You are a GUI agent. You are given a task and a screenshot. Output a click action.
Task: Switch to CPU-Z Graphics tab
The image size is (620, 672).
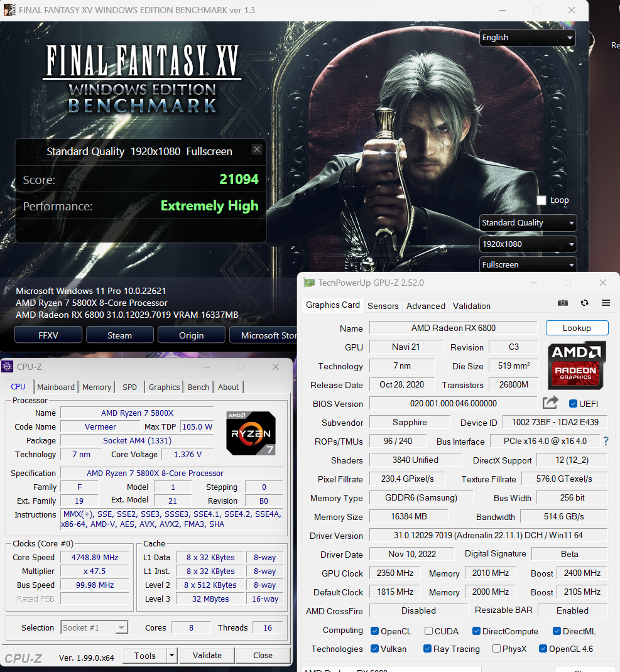pyautogui.click(x=164, y=387)
